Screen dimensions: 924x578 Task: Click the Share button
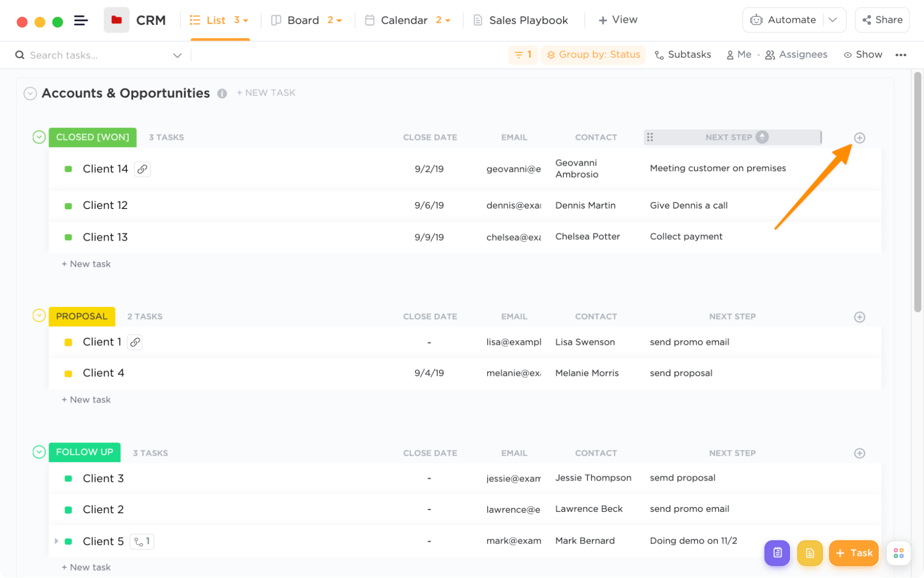(882, 20)
